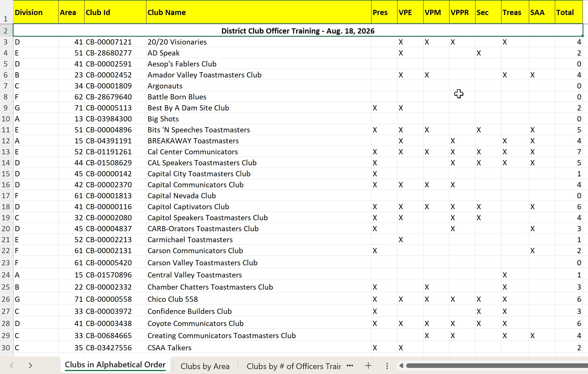Select the VPPR column header cell
The height and width of the screenshot is (374, 588).
pos(462,12)
